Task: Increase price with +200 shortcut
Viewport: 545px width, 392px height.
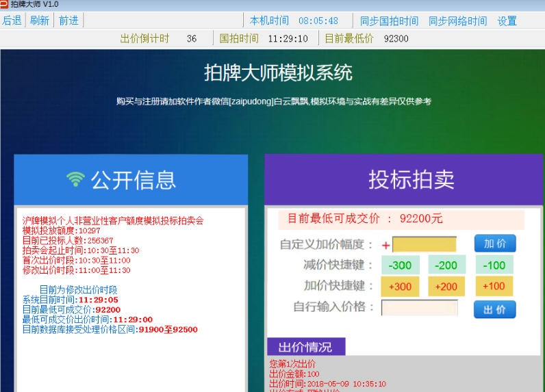Action: point(446,287)
